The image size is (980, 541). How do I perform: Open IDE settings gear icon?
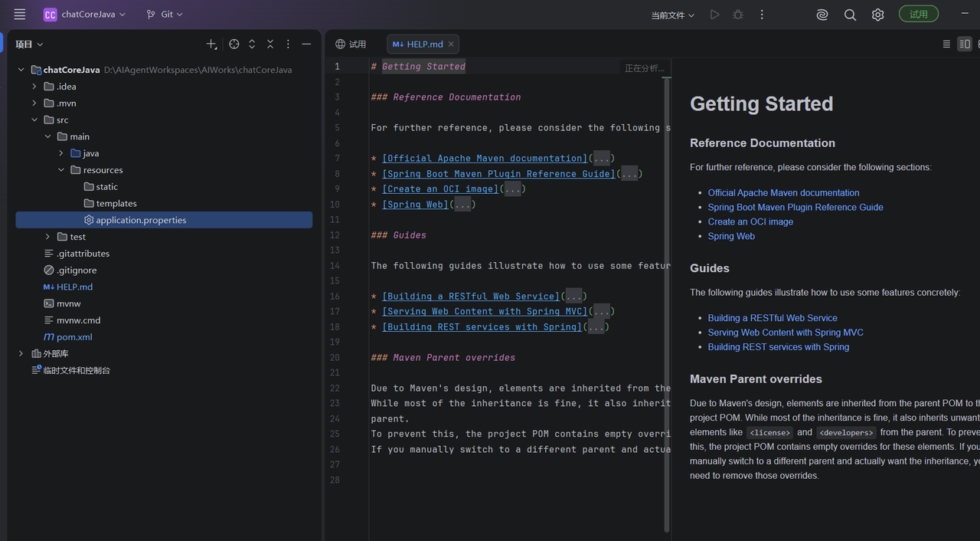(x=877, y=15)
